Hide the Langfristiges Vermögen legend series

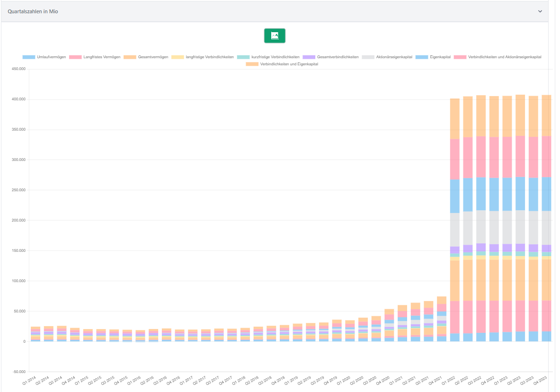(95, 57)
